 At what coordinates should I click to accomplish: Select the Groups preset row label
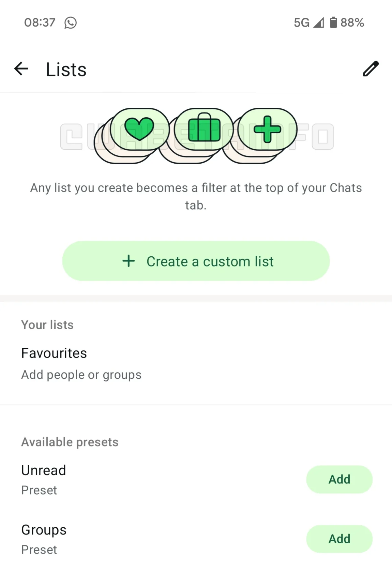44,530
